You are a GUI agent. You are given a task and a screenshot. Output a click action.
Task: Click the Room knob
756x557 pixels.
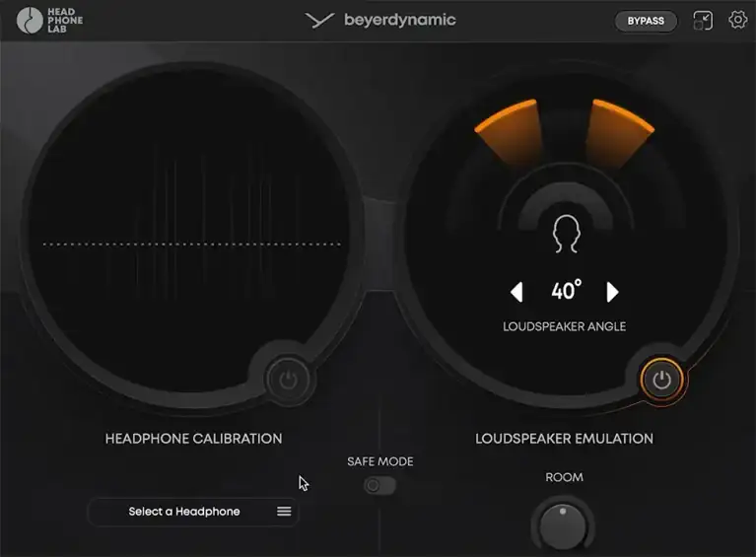pyautogui.click(x=563, y=525)
